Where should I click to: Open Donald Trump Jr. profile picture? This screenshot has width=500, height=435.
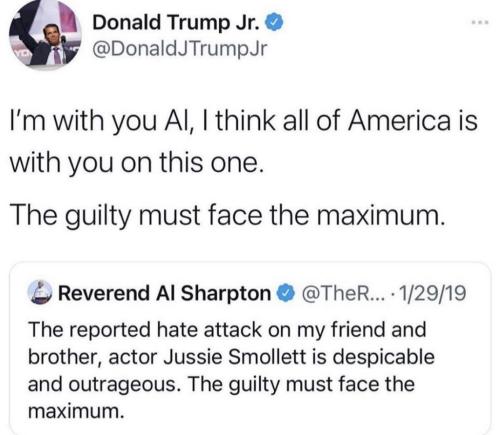45,34
